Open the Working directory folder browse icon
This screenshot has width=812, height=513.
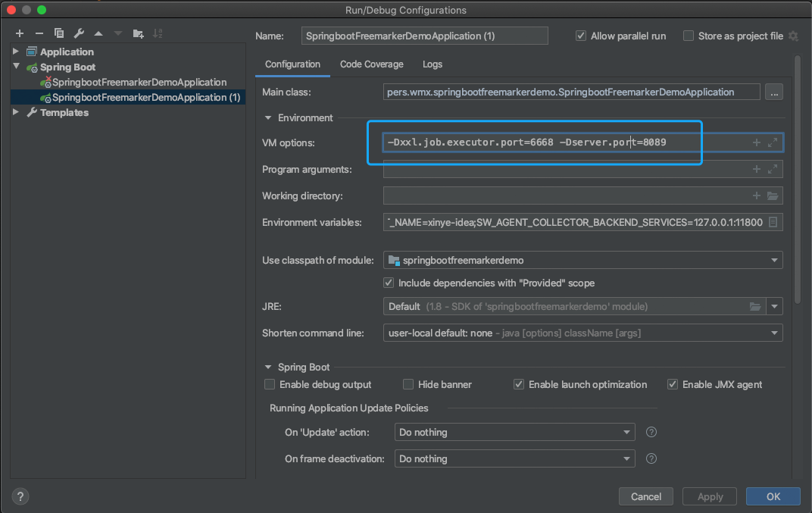tap(773, 196)
